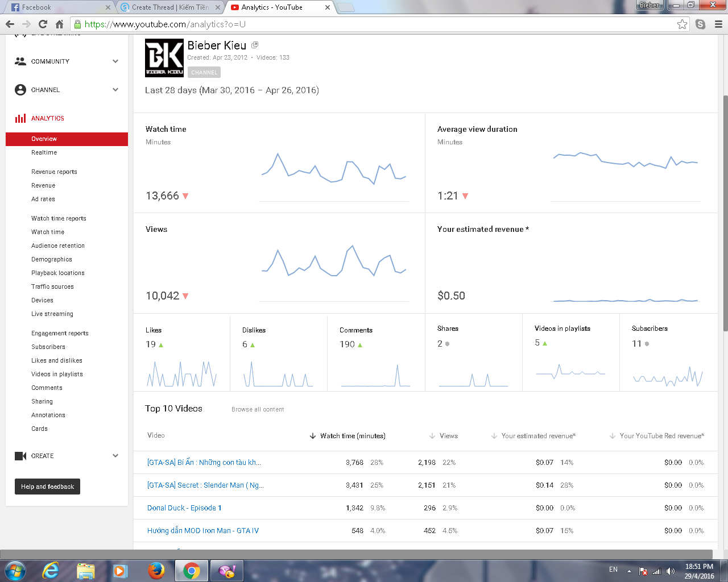
Task: Open the GTA-SA Secret Slender Man video
Action: point(205,485)
